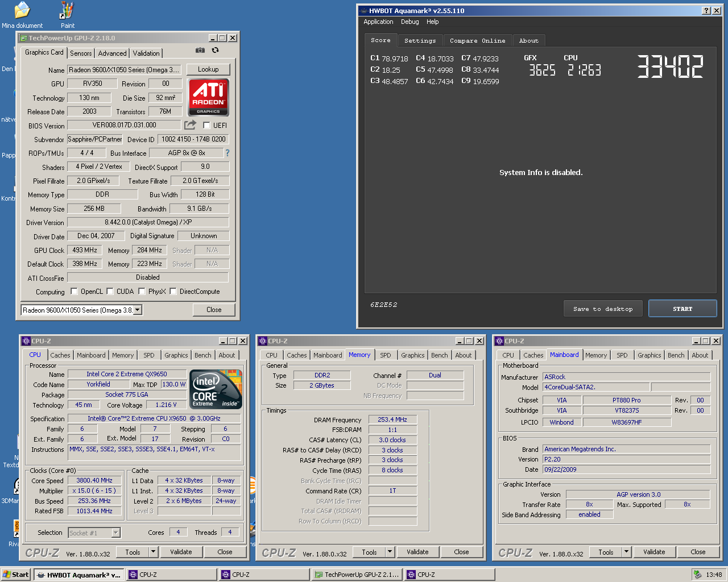The height and width of the screenshot is (582, 728).
Task: Click the CPU score 21263 in Aquamark
Action: 584,70
